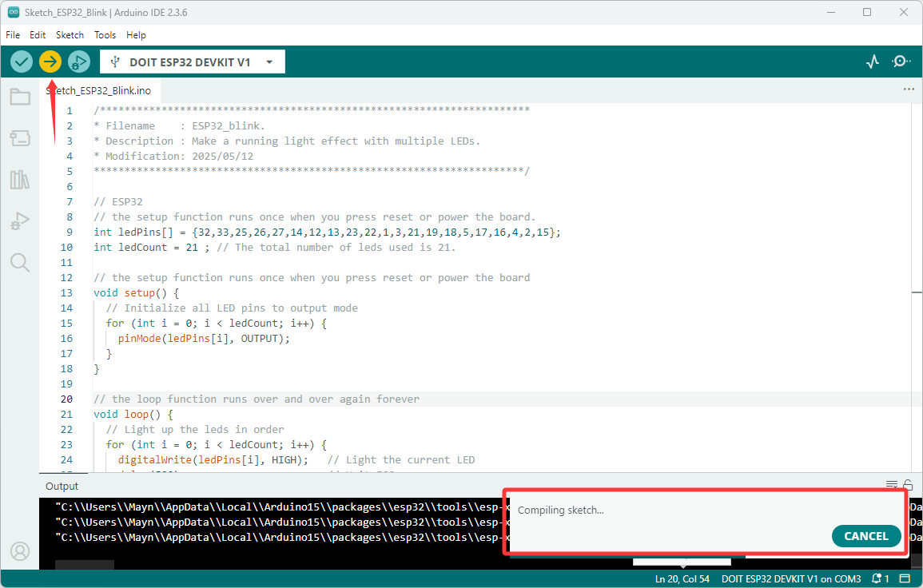This screenshot has height=588, width=923.
Task: Cancel the sketch compilation
Action: coord(866,536)
